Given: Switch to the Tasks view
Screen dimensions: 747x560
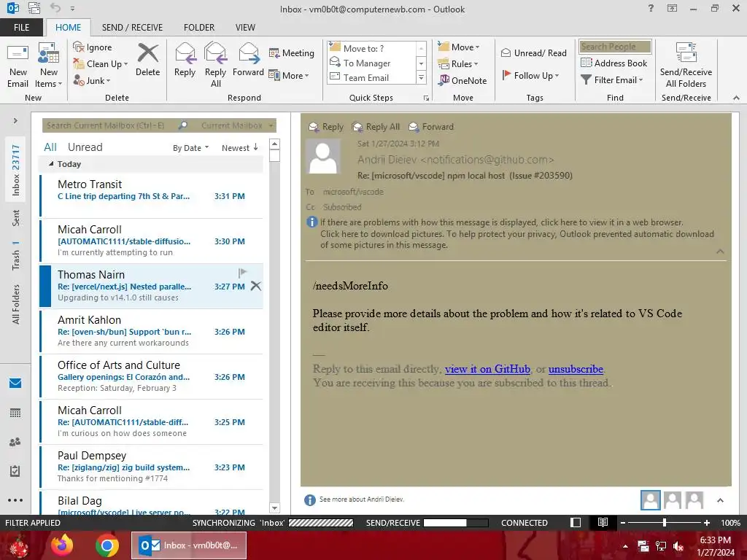Looking at the screenshot, I should [15, 471].
